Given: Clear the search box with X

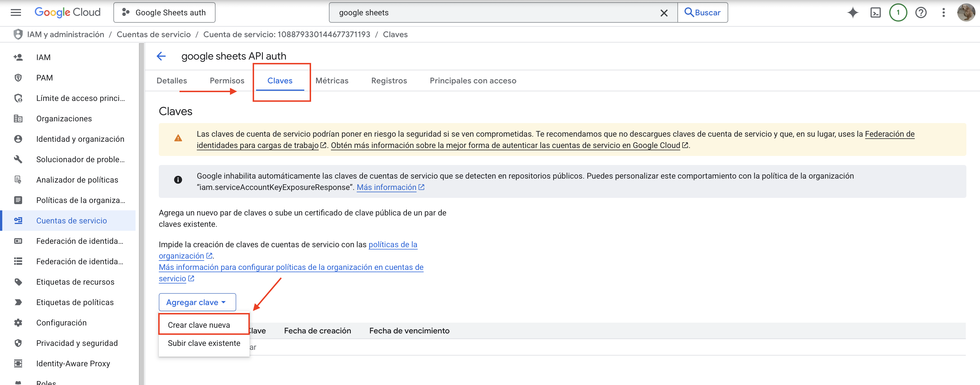Looking at the screenshot, I should [664, 13].
